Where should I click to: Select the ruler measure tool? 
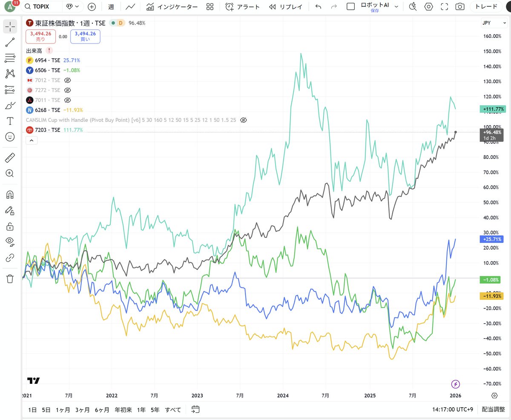pyautogui.click(x=10, y=158)
